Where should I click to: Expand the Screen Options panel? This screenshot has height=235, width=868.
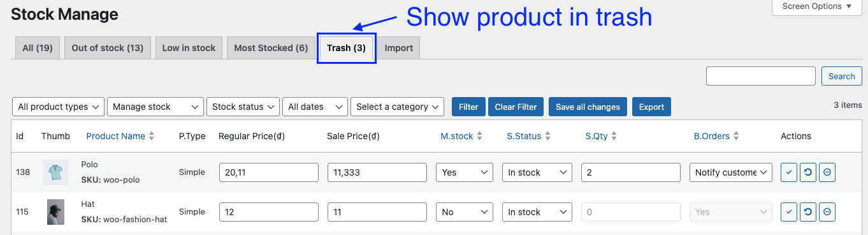pyautogui.click(x=817, y=6)
